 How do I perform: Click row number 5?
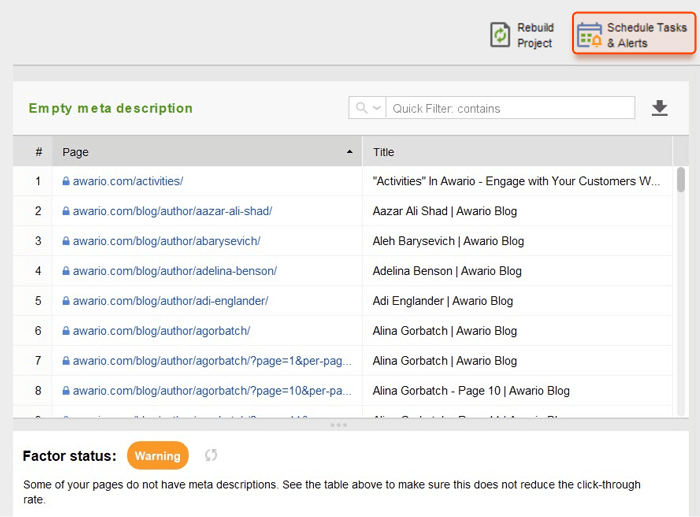[x=38, y=301]
